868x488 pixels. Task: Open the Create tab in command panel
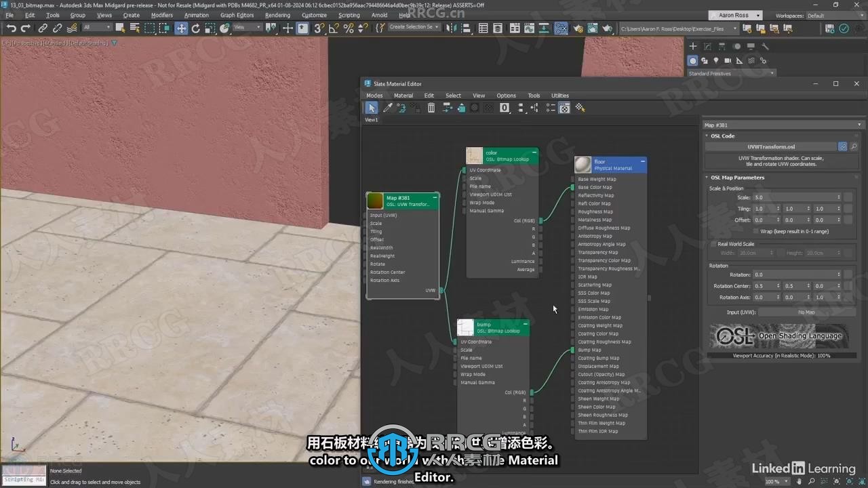tap(693, 46)
